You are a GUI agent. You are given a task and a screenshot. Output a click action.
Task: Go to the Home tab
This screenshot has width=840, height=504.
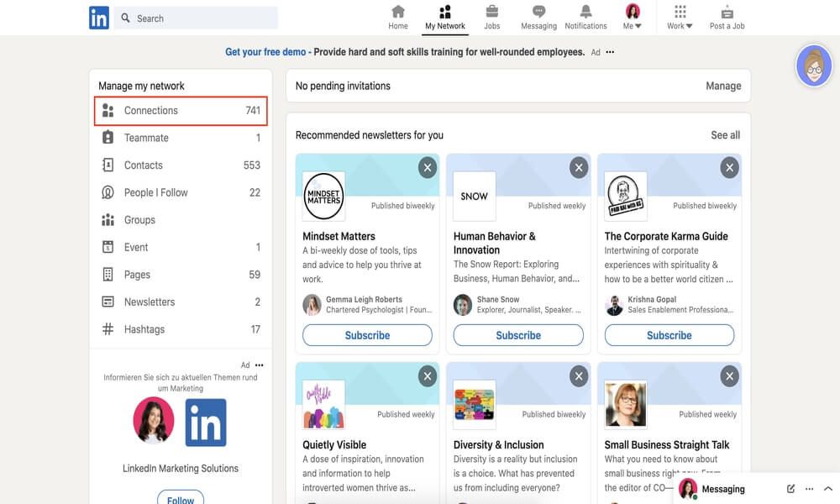(398, 18)
